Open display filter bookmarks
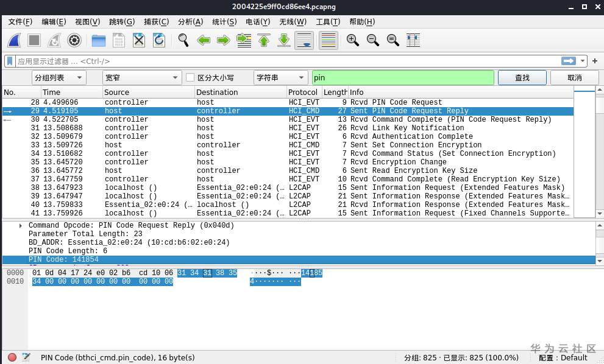The height and width of the screenshot is (364, 604). pyautogui.click(x=10, y=61)
